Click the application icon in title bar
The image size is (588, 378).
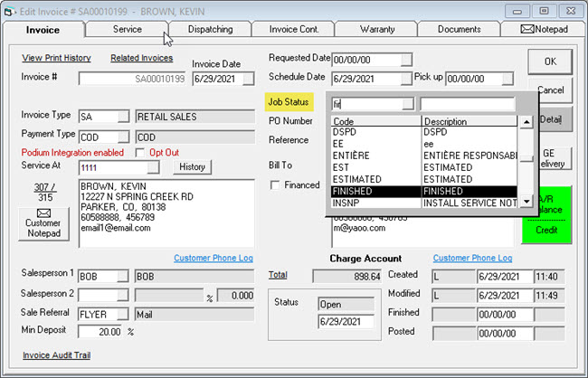(9, 12)
